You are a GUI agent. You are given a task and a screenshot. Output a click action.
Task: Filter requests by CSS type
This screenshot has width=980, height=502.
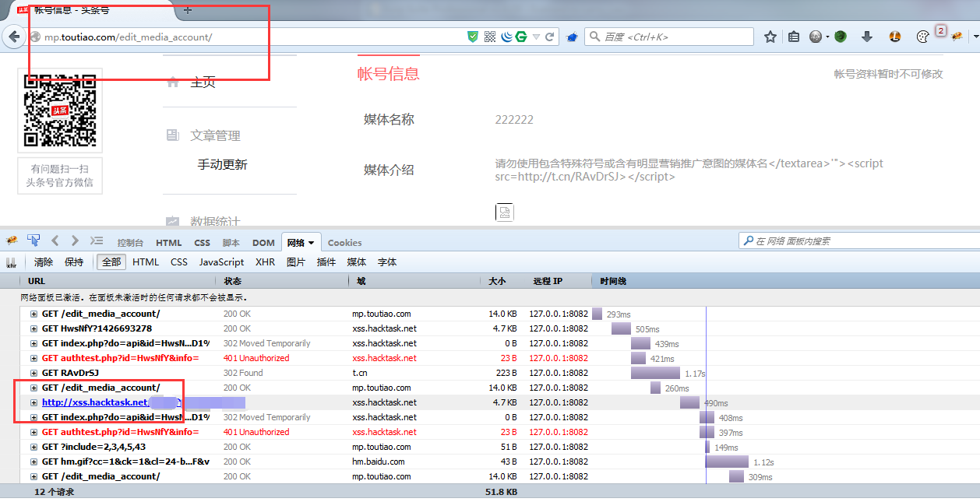pyautogui.click(x=179, y=262)
